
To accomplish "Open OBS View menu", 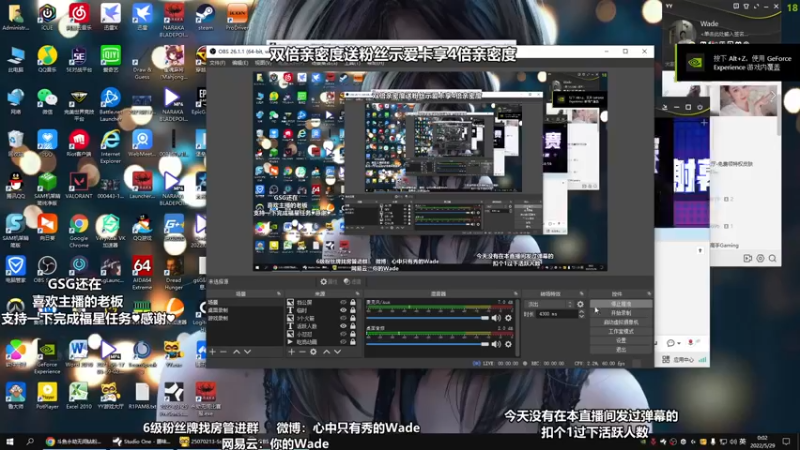I will coord(262,63).
